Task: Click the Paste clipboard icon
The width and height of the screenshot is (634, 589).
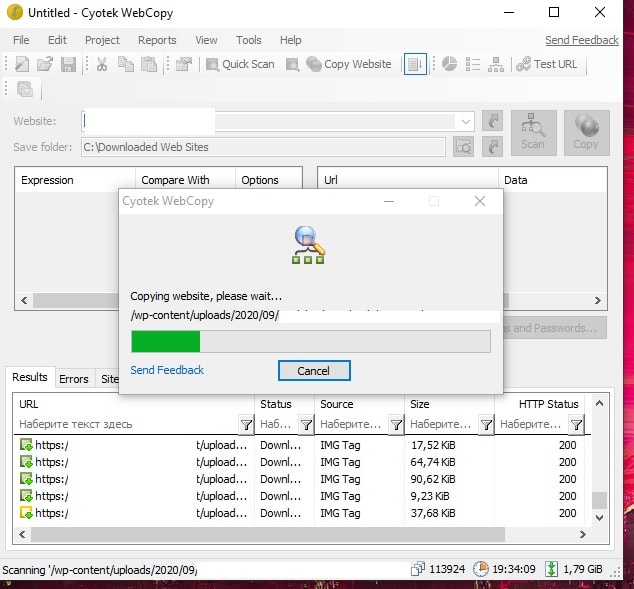Action: [149, 64]
